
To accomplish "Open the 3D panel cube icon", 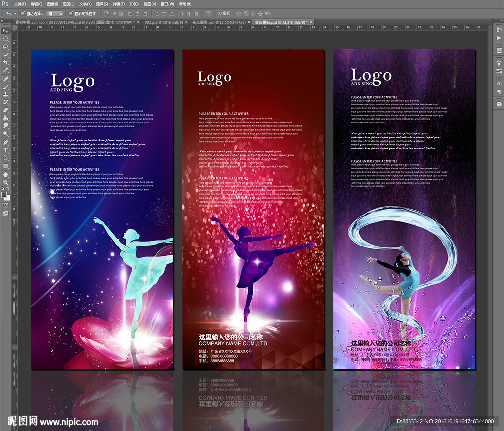I will [x=499, y=104].
